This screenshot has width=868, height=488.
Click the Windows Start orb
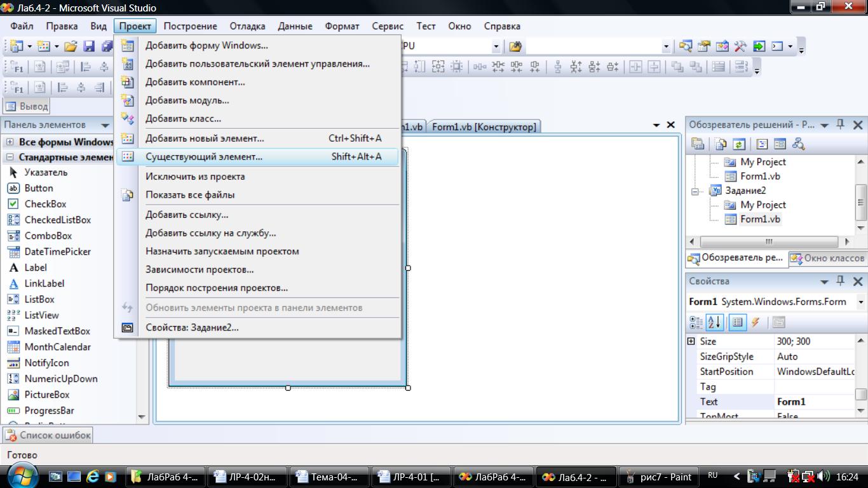click(x=22, y=475)
